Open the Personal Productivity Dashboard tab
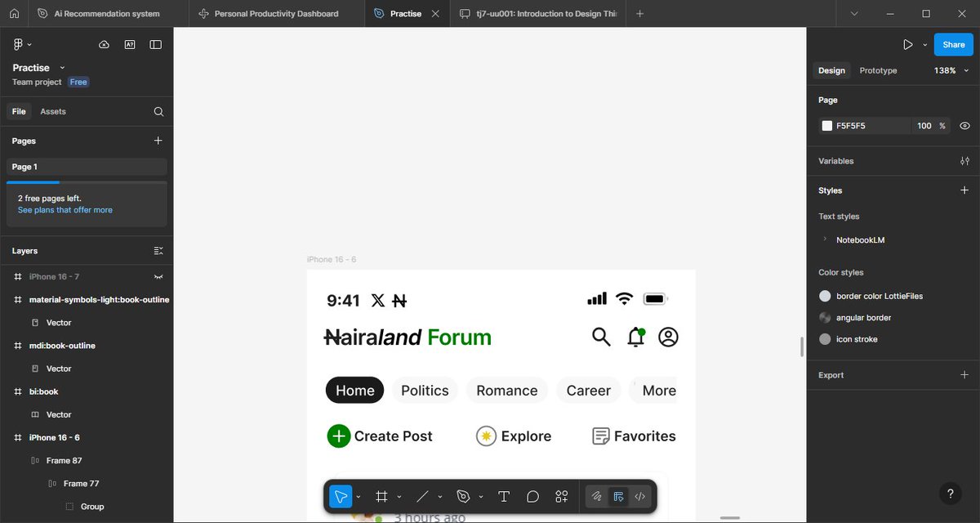The image size is (980, 523). tap(276, 14)
